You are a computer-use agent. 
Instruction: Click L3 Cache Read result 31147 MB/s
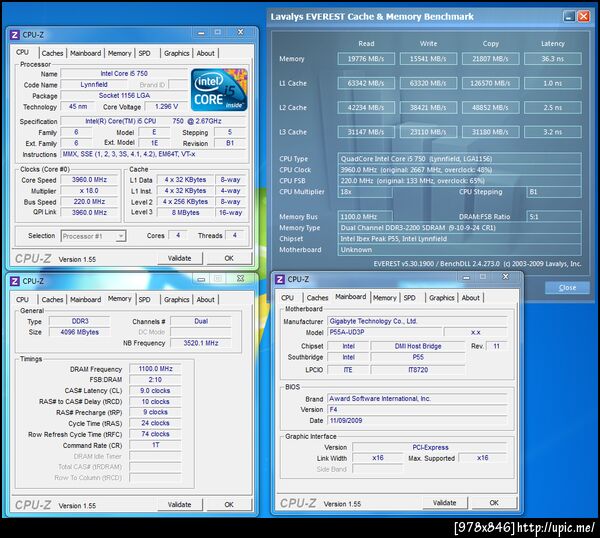(366, 132)
